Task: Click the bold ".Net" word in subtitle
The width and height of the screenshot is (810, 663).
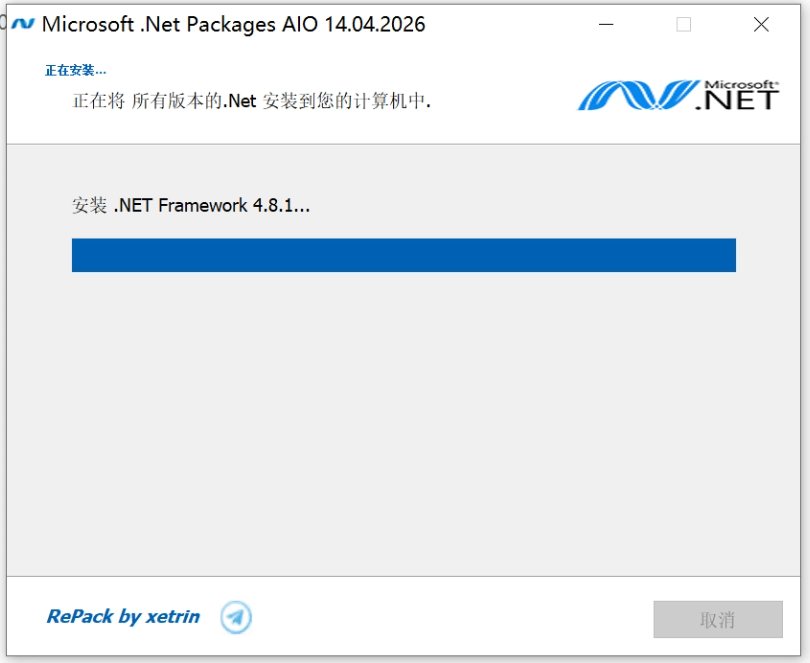Action: pos(240,101)
